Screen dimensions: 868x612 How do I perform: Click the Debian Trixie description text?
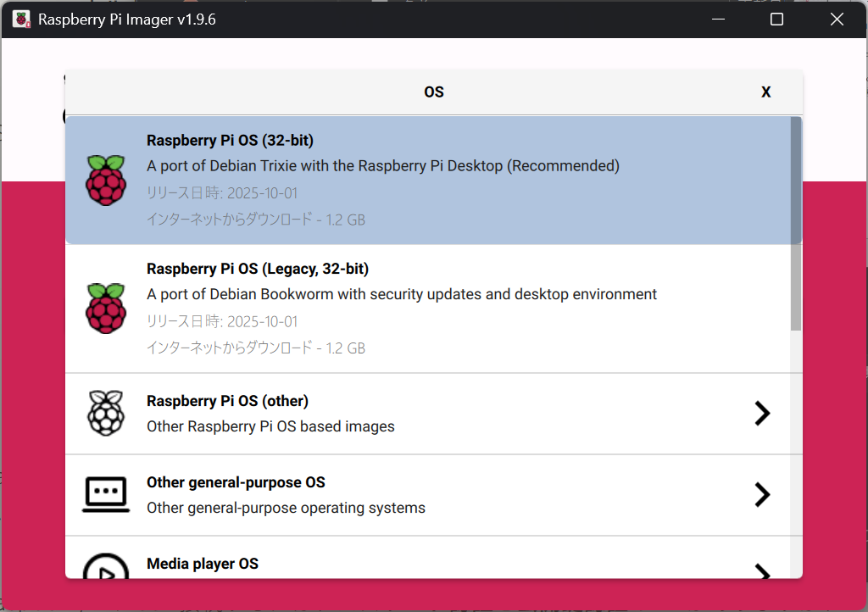(x=382, y=166)
